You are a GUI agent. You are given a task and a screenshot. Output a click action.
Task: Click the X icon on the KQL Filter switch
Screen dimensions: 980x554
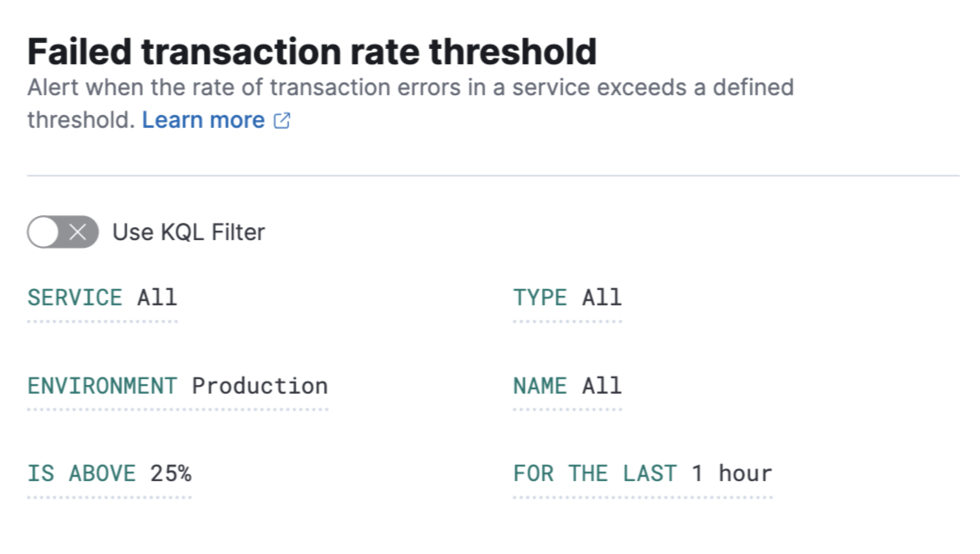coord(78,232)
